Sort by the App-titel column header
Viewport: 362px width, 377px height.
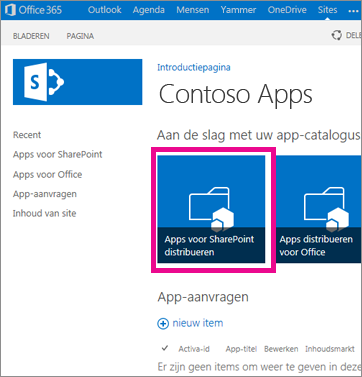tap(241, 349)
